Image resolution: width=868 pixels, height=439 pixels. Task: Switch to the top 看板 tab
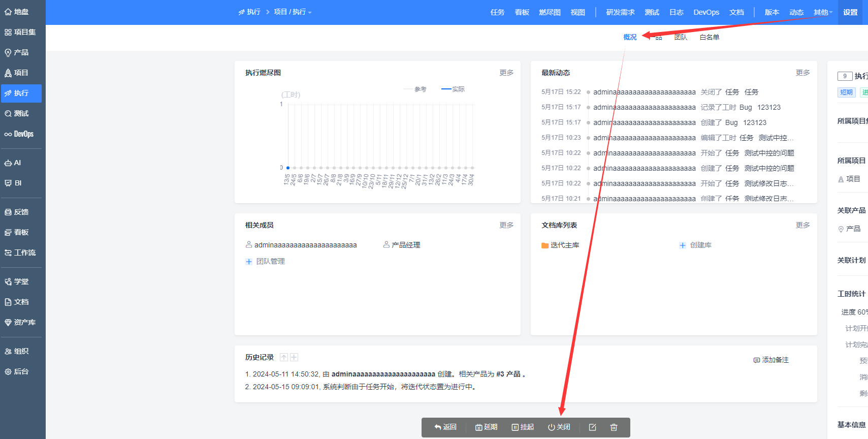[522, 12]
